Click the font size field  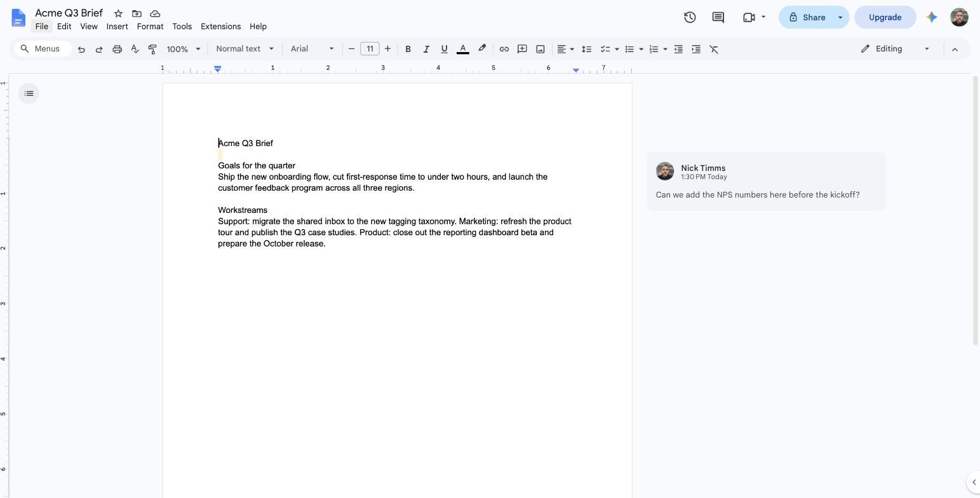click(370, 49)
